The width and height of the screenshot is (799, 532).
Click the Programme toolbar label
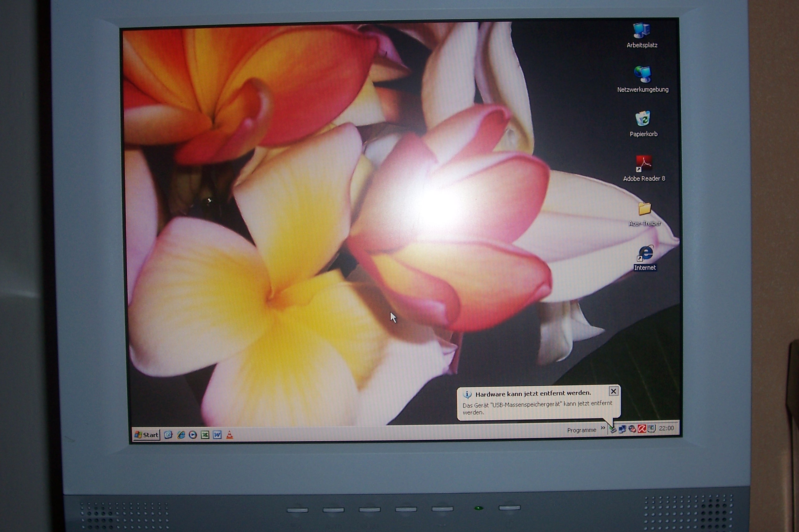tap(581, 430)
